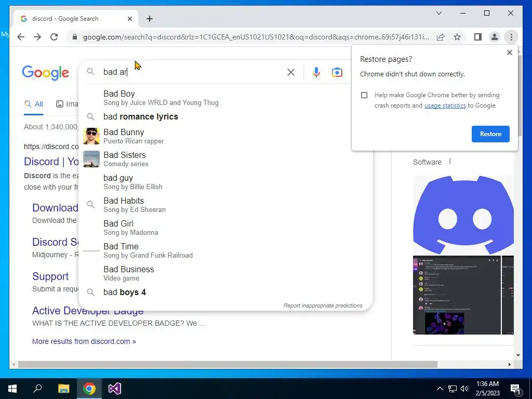This screenshot has width=532, height=399.
Task: Show hidden system tray icons
Action: coord(440,389)
